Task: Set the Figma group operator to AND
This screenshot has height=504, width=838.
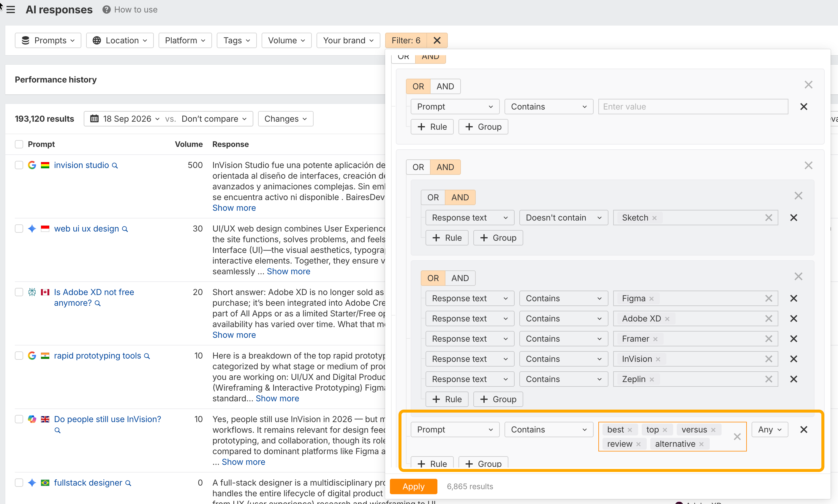Action: [460, 278]
